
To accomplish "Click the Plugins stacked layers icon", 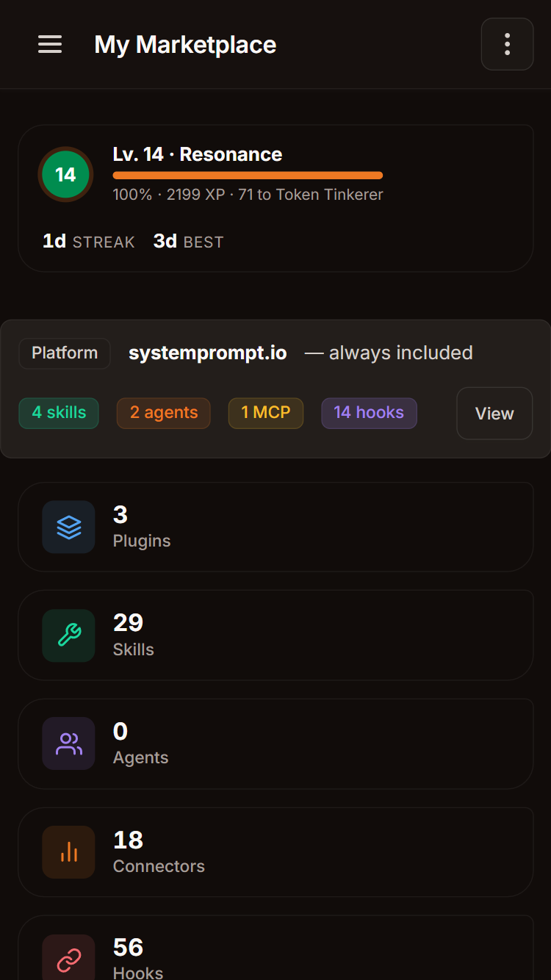I will pyautogui.click(x=68, y=527).
